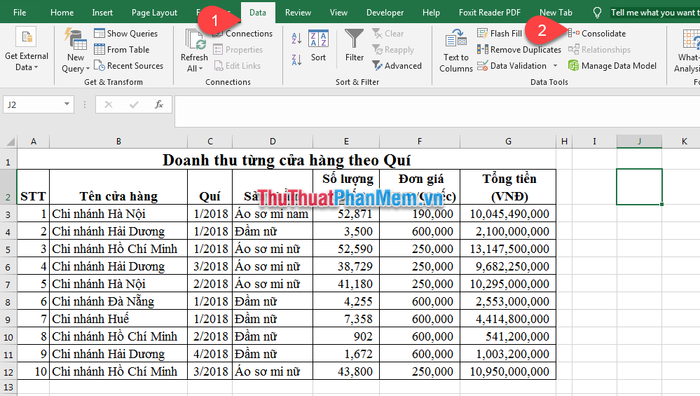Open What-If Analysis

(688, 50)
